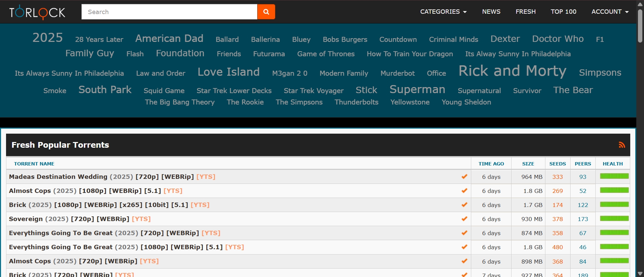Open the How To Train Your Dragon tag

pyautogui.click(x=410, y=54)
